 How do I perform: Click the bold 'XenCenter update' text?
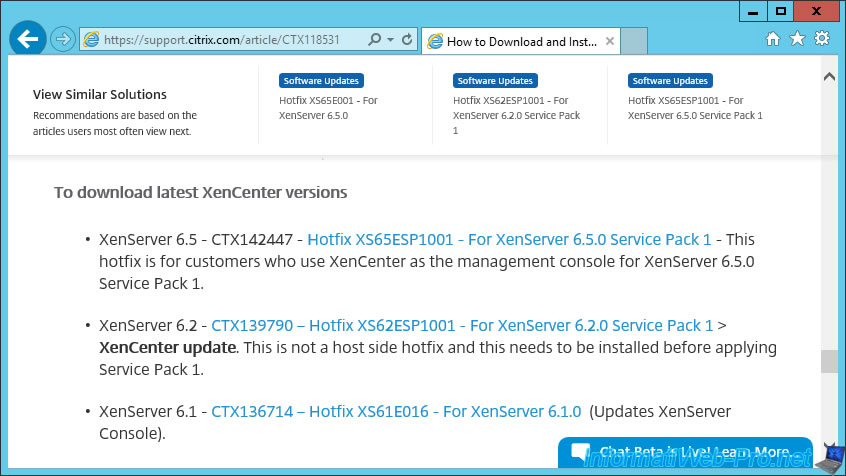coord(168,348)
